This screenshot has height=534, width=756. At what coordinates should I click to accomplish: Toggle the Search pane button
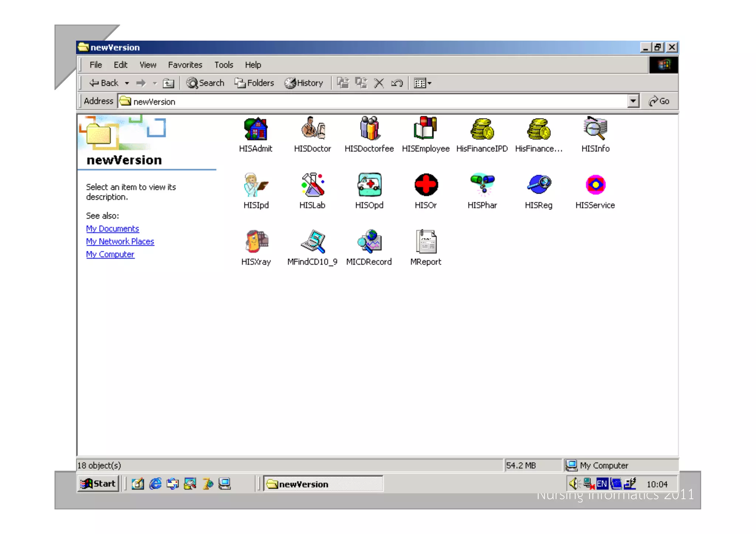pos(205,83)
